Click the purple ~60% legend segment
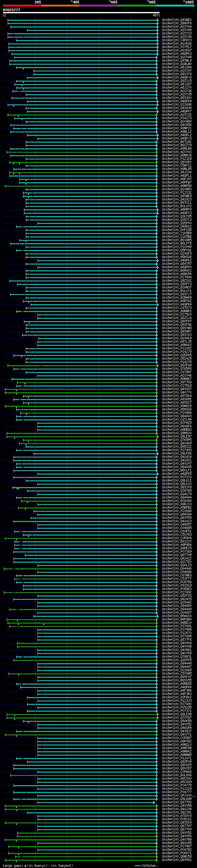Image resolution: width=197 pixels, height=868 pixels. [x=99, y=6]
